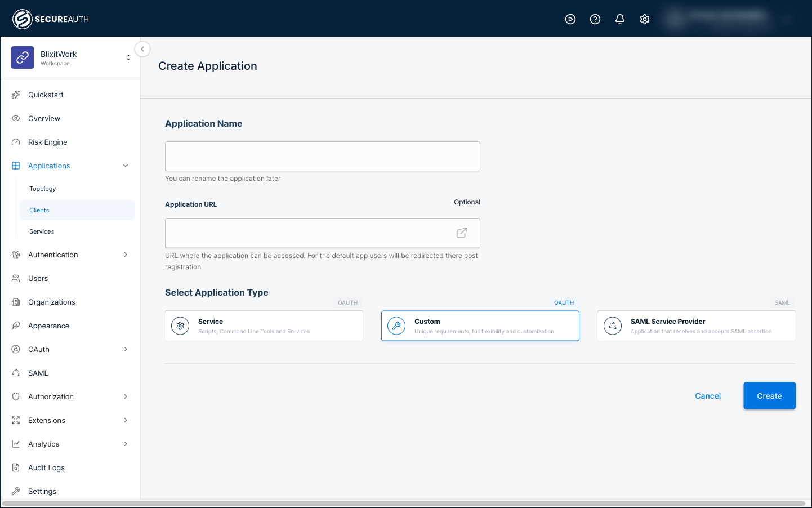Click the Analytics chart icon
The width and height of the screenshot is (812, 508).
[x=16, y=444]
